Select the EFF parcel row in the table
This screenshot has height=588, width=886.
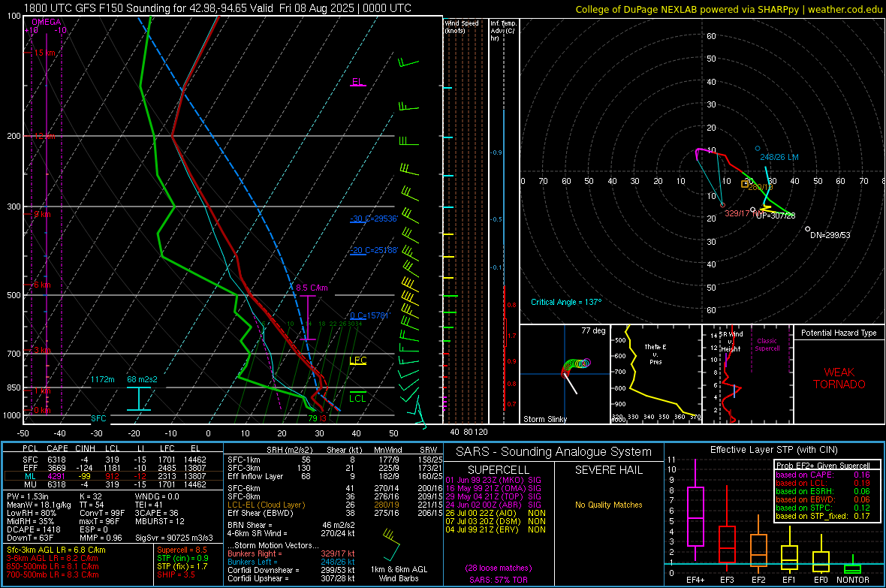point(113,468)
